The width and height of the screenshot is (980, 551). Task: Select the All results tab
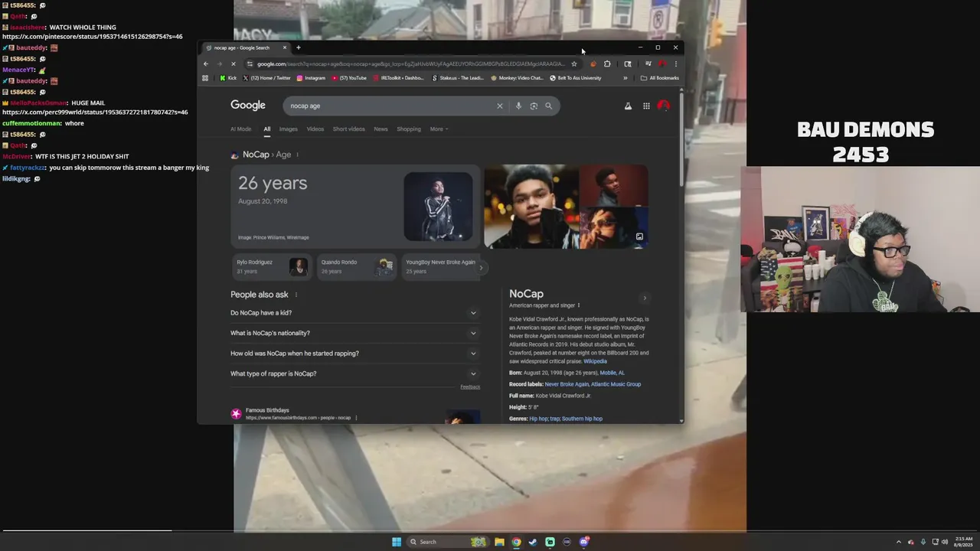(x=267, y=129)
